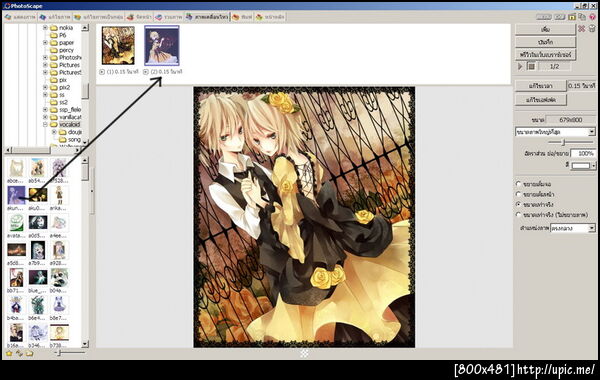This screenshot has height=380, width=600.
Task: Click the Add button at top right
Action: point(545,29)
